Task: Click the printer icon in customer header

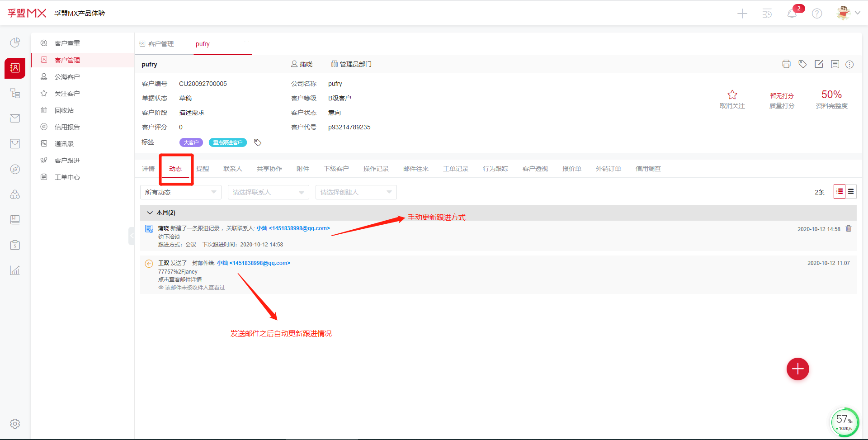Action: point(786,64)
